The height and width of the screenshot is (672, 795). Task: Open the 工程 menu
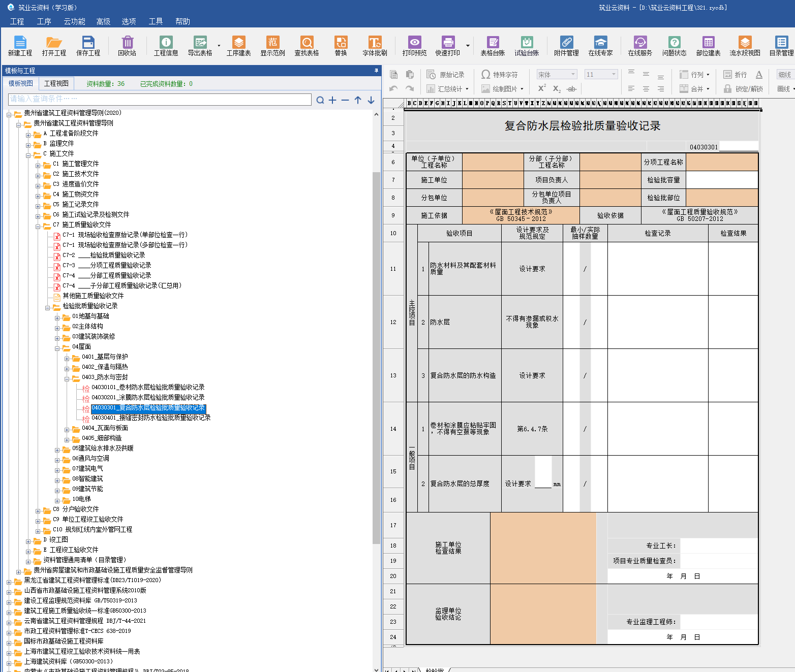coord(17,21)
